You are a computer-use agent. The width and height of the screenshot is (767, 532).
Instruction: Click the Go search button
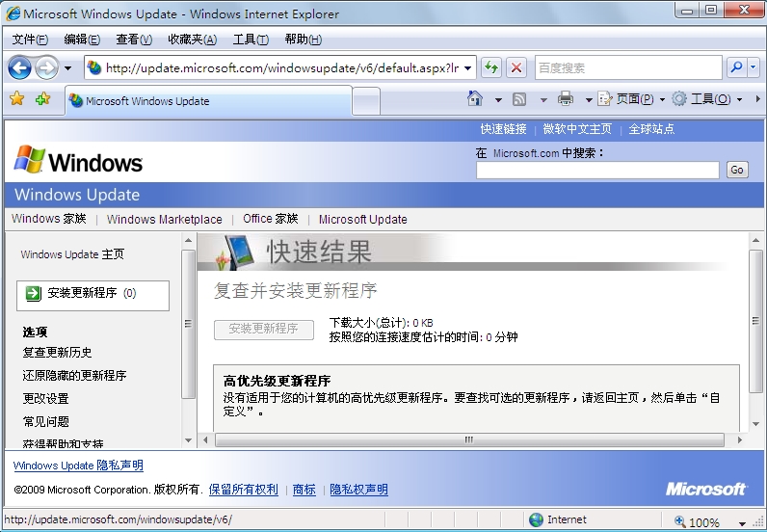737,170
